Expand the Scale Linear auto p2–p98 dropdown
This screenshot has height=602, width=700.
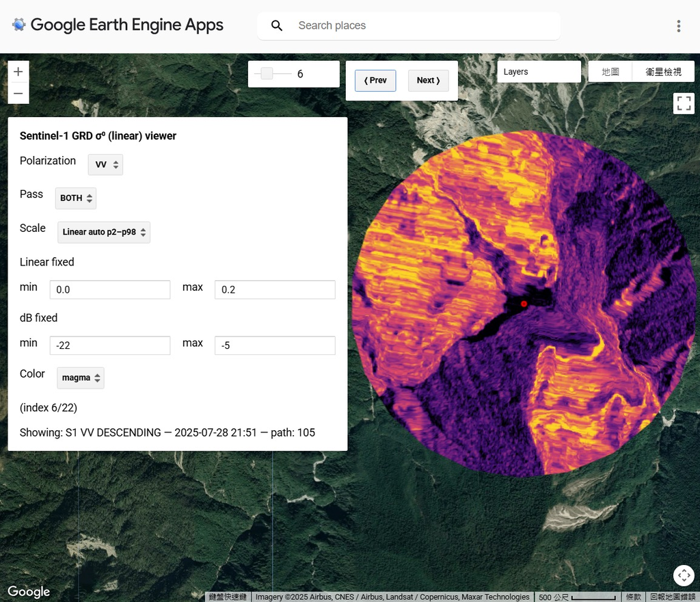point(104,232)
